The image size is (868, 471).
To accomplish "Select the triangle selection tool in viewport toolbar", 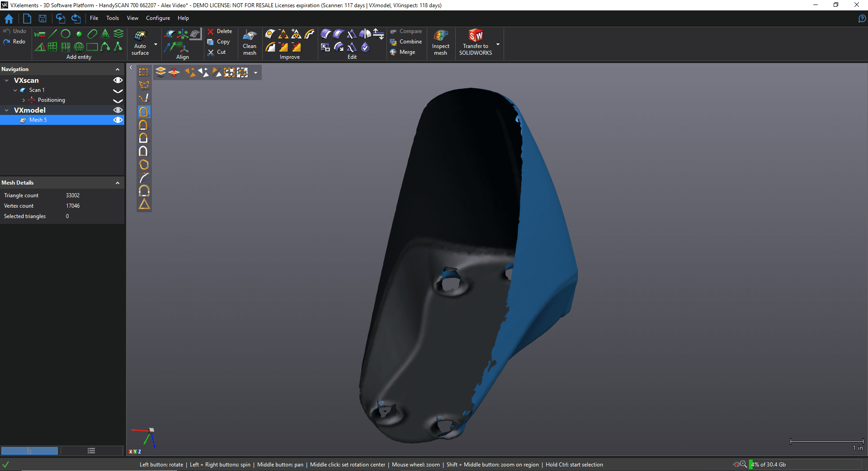I will pyautogui.click(x=144, y=205).
